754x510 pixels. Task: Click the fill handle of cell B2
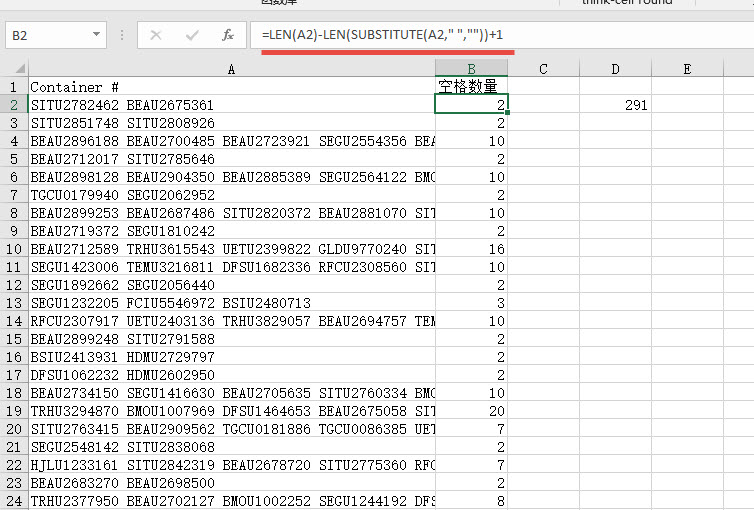click(x=507, y=113)
